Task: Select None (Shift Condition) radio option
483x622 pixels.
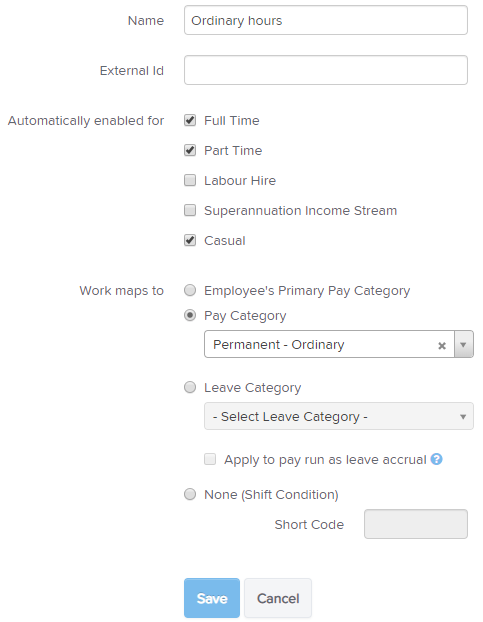Action: [x=190, y=494]
